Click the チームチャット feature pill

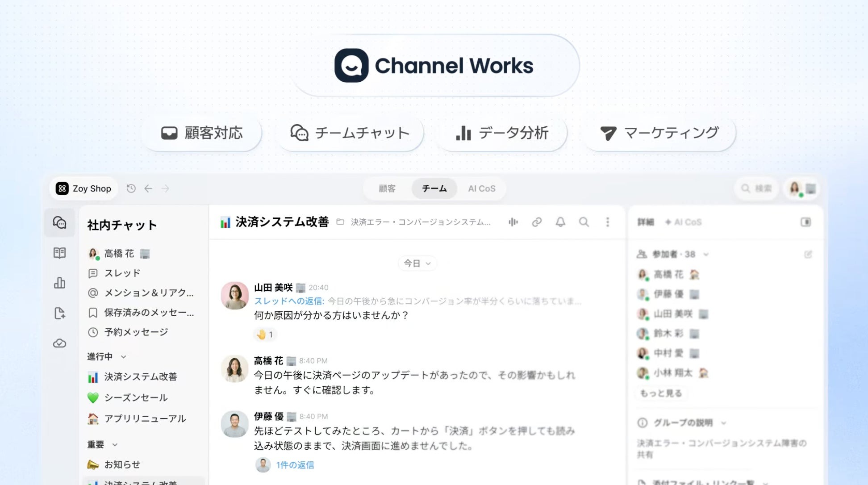pos(350,133)
